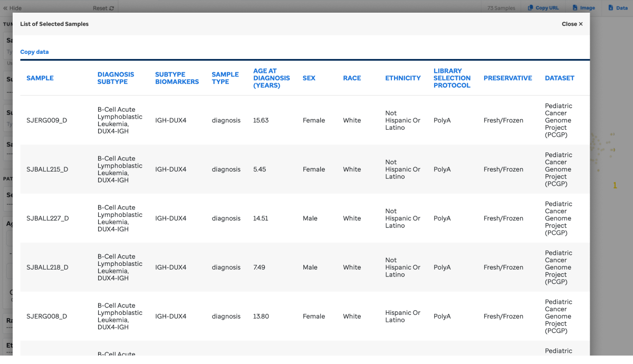This screenshot has height=364, width=633.
Task: Click the 73 Samples counter
Action: pyautogui.click(x=501, y=8)
